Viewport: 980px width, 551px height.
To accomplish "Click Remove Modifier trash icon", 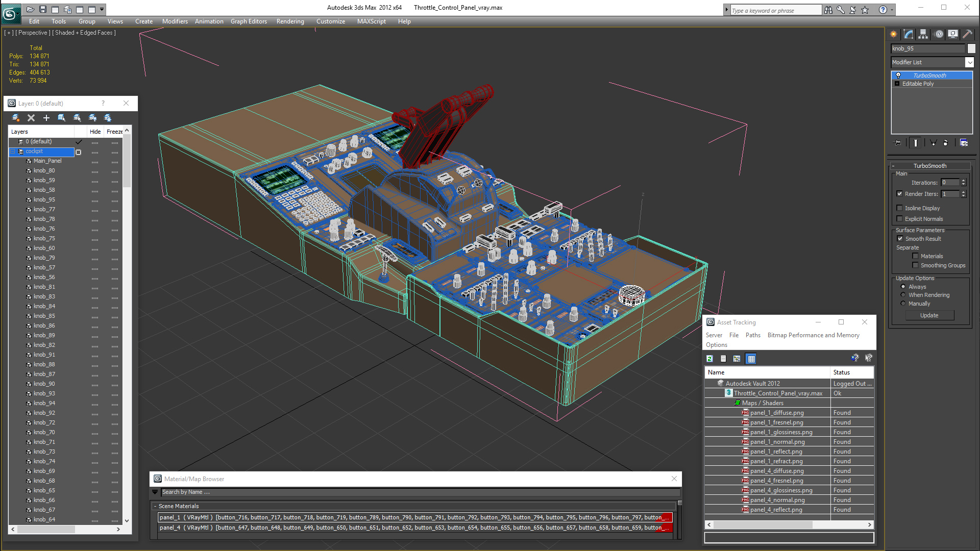I will [x=946, y=143].
